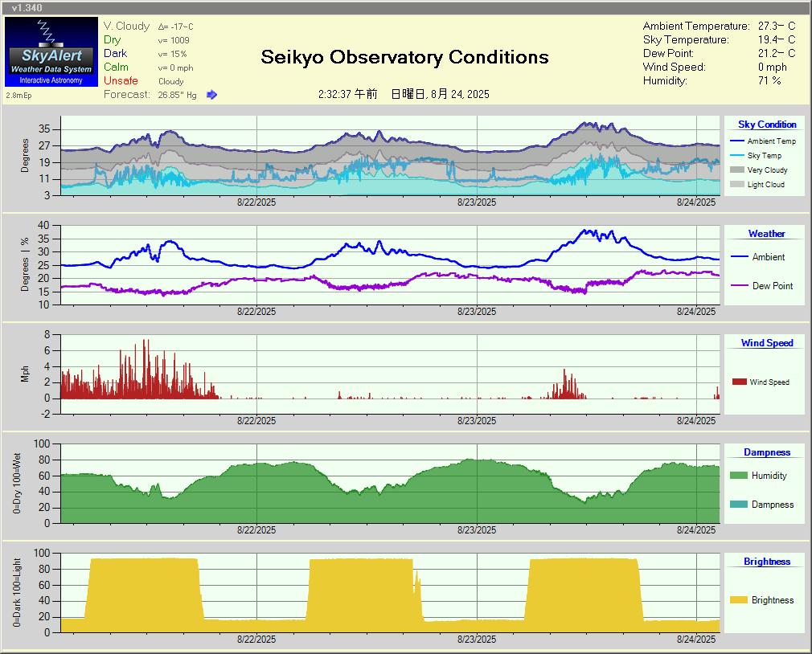Click the Wind Speed reading "0 mph" at top right

click(772, 67)
